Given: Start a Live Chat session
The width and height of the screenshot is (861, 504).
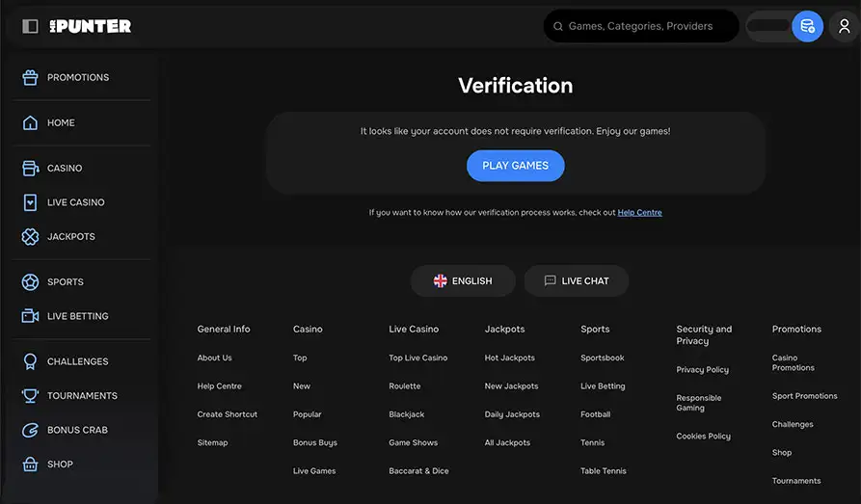Looking at the screenshot, I should click(x=576, y=280).
